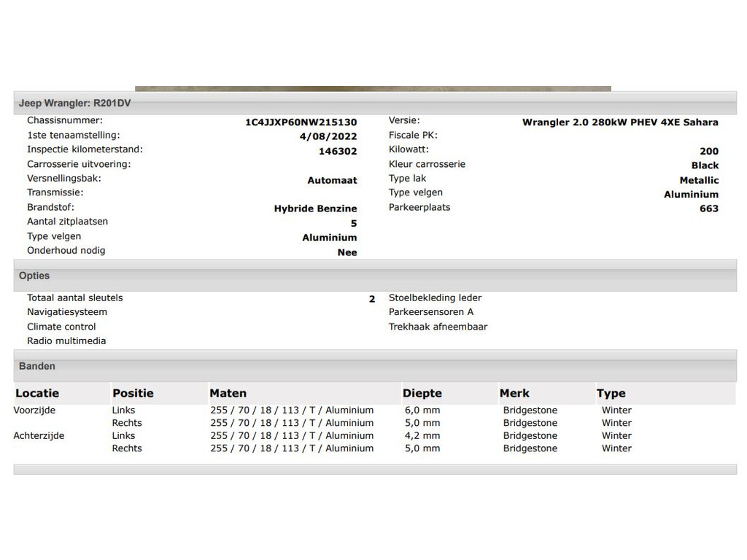
Task: Click the Carrosserie uitvoering label
Action: (x=79, y=164)
